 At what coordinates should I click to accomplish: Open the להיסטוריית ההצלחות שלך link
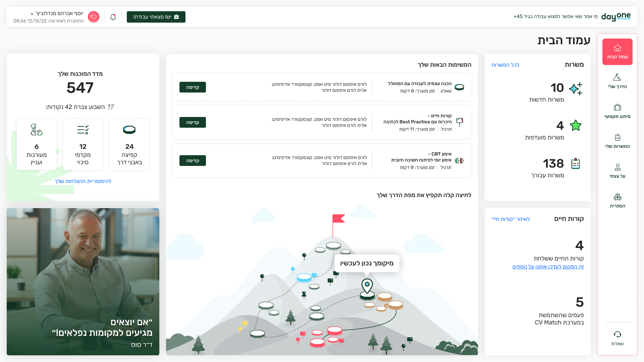coord(83,181)
